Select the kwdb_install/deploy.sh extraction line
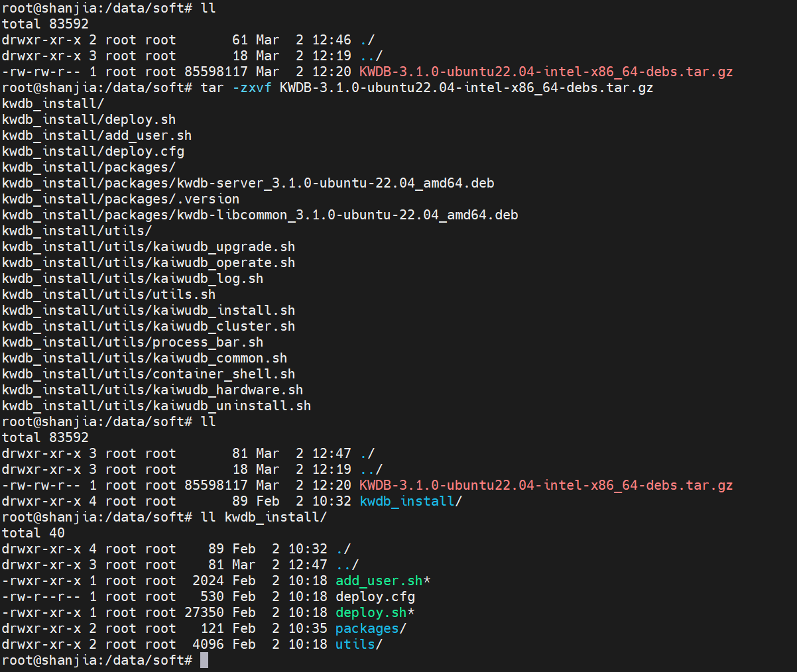The image size is (797, 672). 89,119
